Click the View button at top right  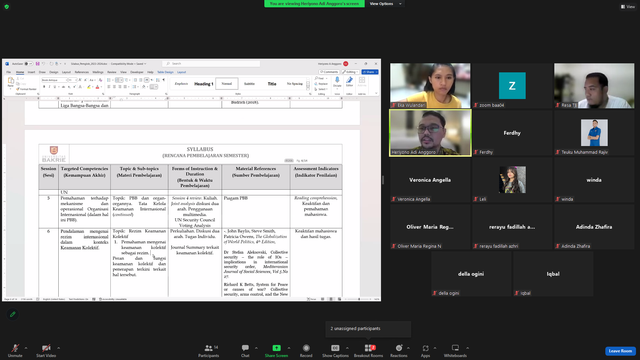[628, 7]
